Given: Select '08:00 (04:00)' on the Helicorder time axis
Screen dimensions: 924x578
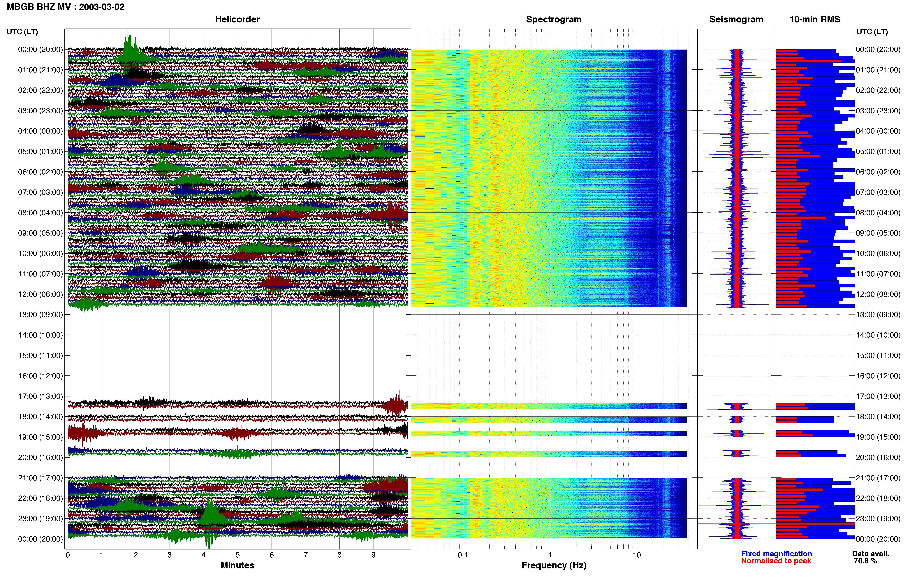Looking at the screenshot, I should pos(41,212).
